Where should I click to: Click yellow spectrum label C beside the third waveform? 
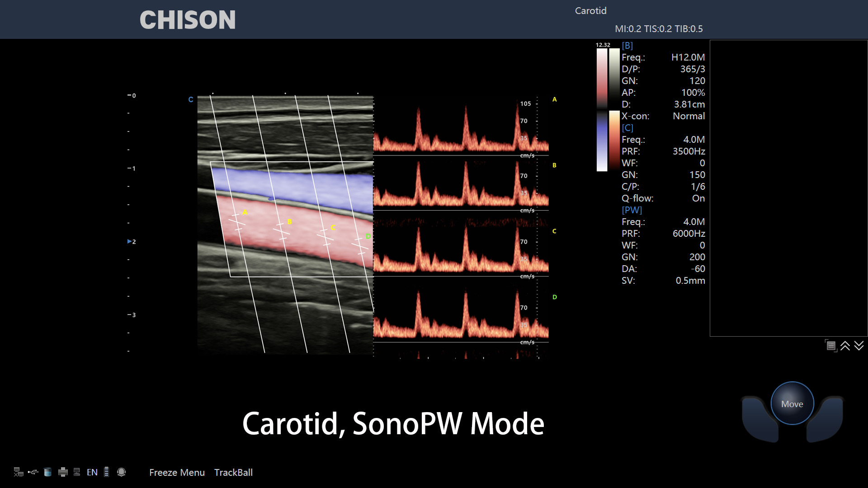[555, 231]
